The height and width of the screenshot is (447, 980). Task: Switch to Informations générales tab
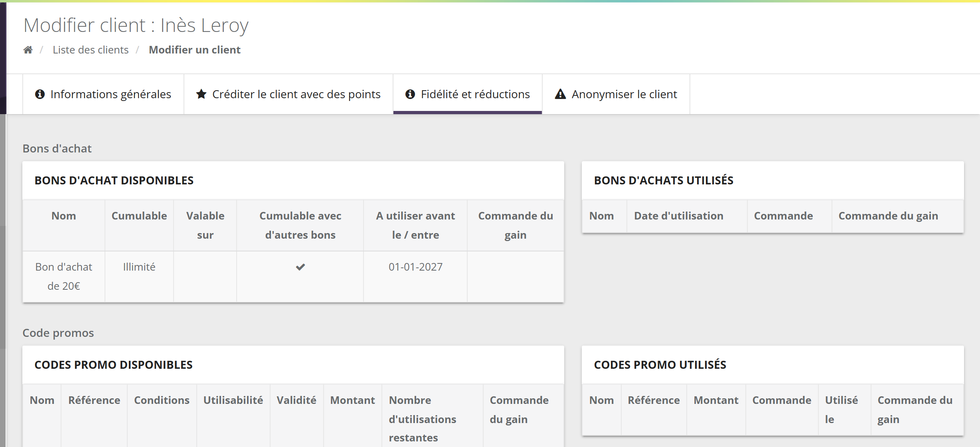coord(103,94)
